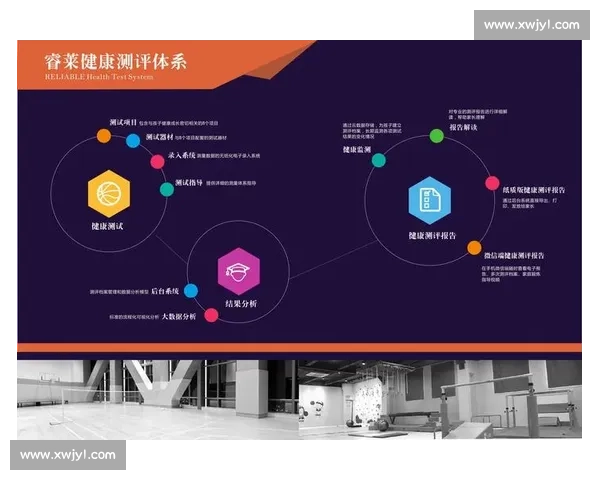Click the orange dot beside 微信端健康测评报告
The width and height of the screenshot is (600, 480).
[474, 248]
